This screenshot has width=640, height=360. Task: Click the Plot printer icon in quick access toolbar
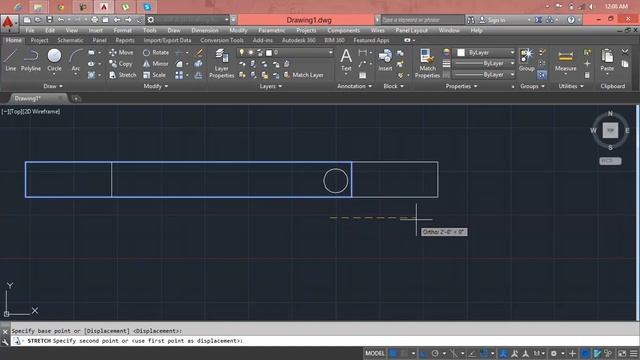(x=94, y=20)
